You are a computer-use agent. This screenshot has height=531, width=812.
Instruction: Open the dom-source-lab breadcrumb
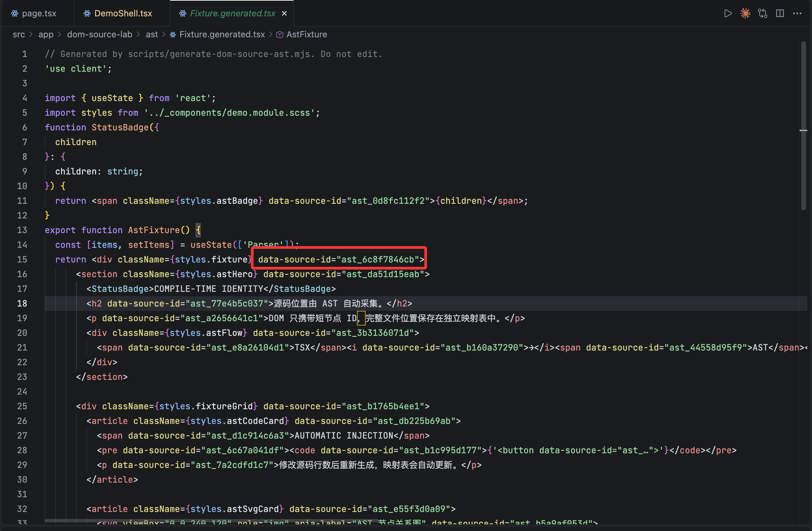100,34
